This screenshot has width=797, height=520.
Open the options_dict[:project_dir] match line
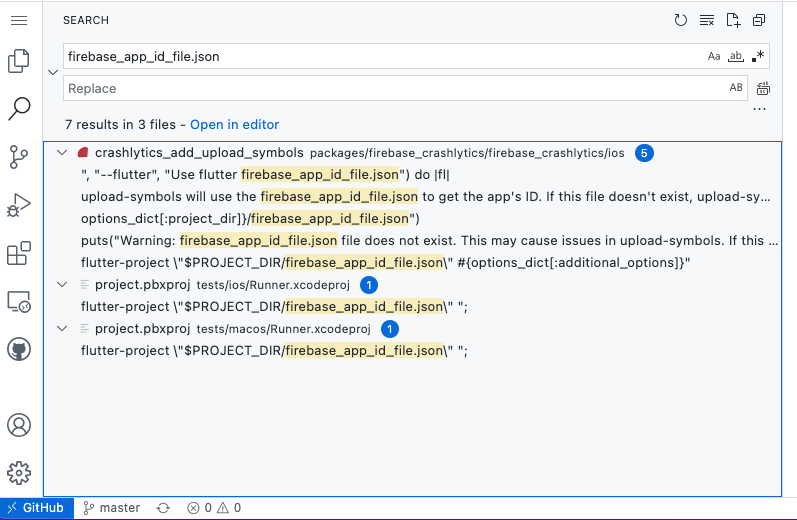click(x=412, y=219)
